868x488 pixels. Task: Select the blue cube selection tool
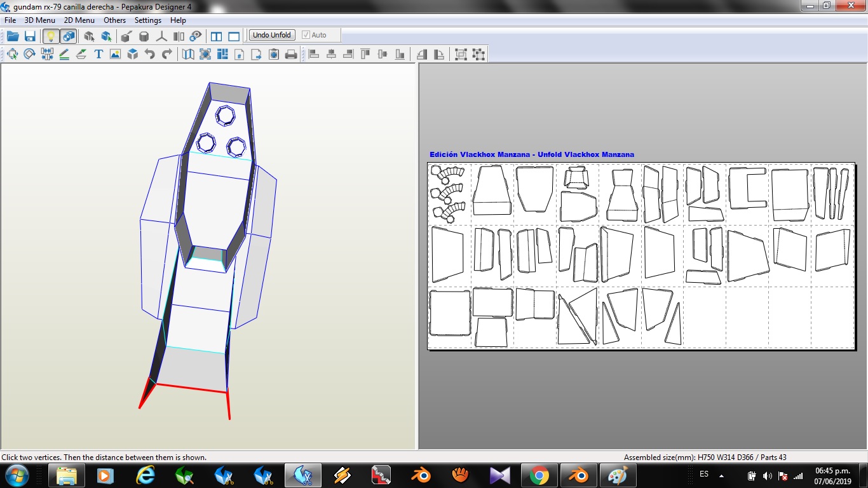pos(106,36)
